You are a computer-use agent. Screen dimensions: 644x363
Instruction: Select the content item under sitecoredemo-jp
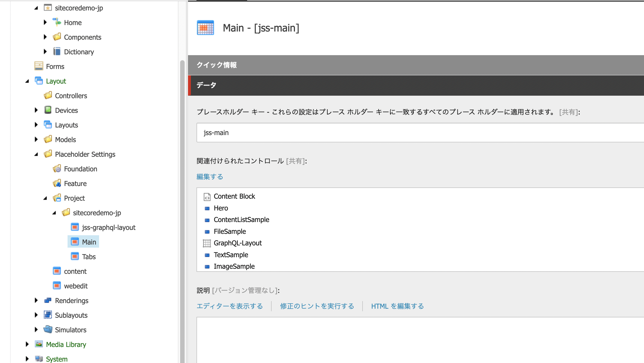(75, 271)
